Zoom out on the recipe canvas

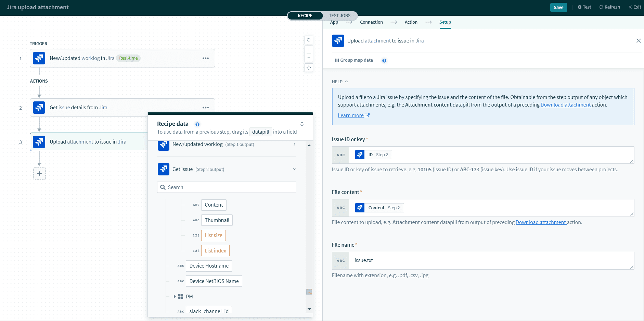click(309, 58)
